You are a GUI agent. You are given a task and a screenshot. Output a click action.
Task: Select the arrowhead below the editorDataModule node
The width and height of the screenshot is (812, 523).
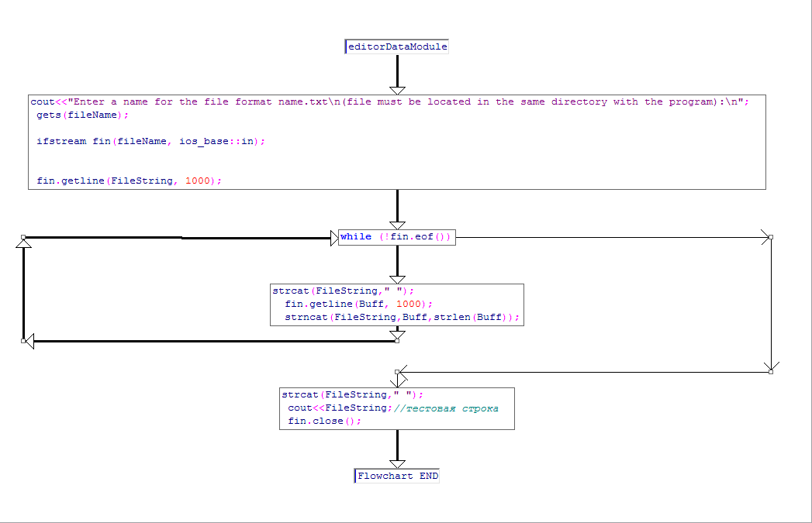(397, 91)
